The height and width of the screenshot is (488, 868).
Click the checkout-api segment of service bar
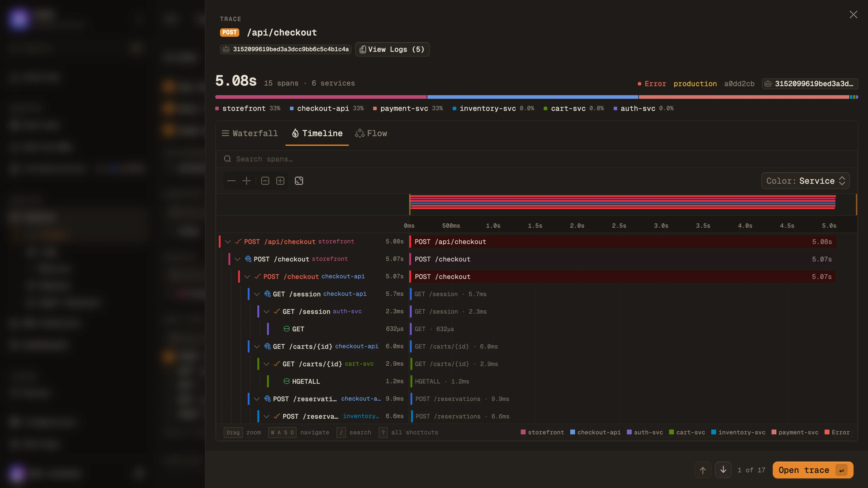click(x=533, y=97)
